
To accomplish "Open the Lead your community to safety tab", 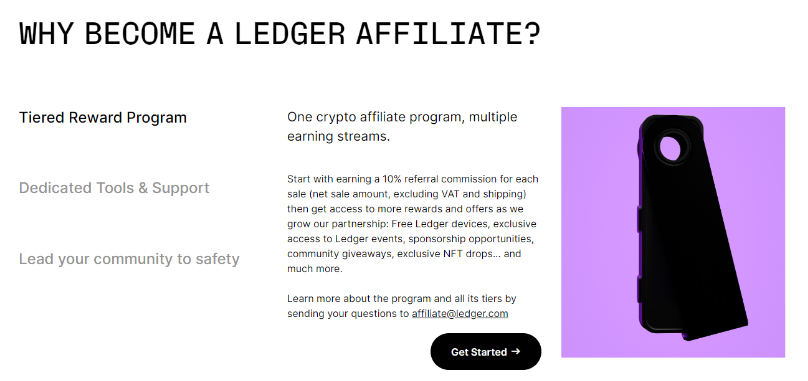I will [129, 259].
